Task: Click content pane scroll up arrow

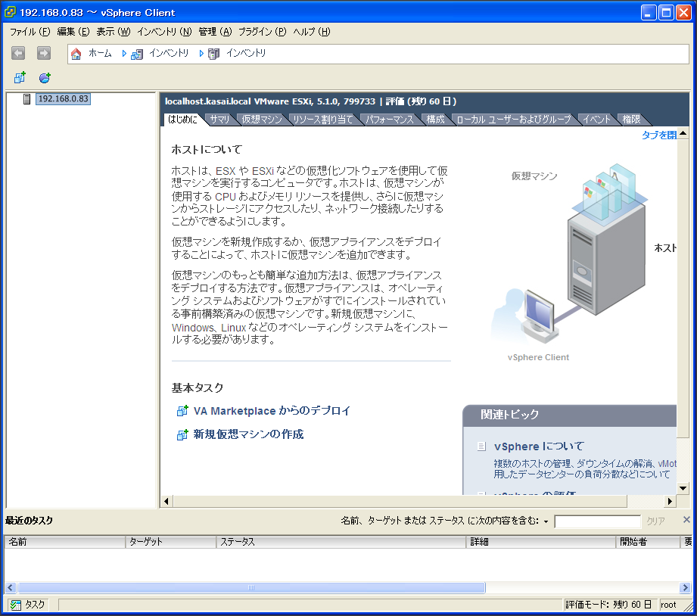Action: click(683, 133)
